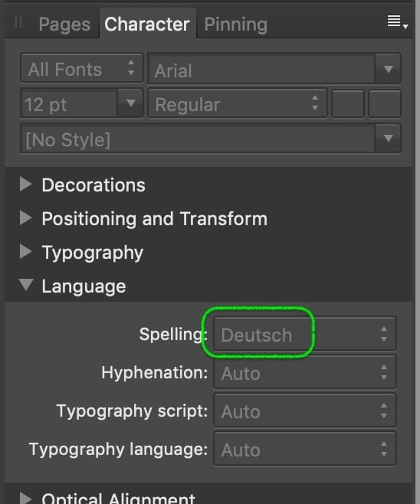Expand the Decorations section triangle
The image size is (420, 504).
25,185
